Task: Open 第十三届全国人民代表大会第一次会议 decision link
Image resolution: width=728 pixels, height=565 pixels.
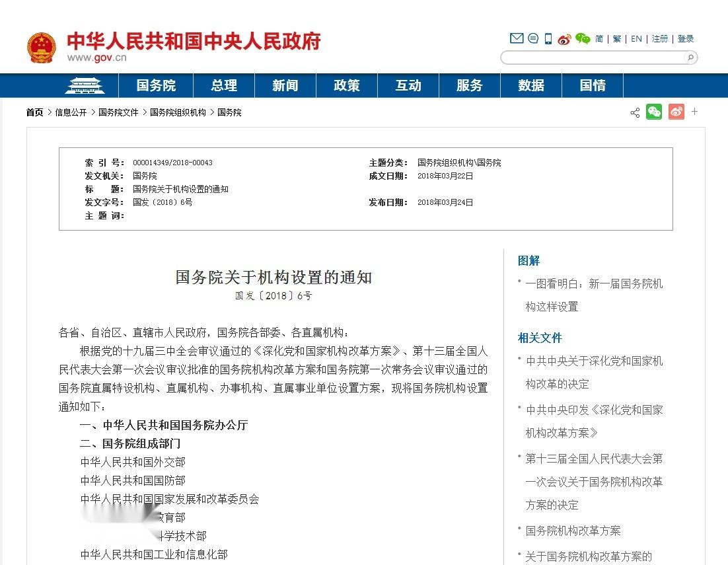Action: (x=594, y=482)
